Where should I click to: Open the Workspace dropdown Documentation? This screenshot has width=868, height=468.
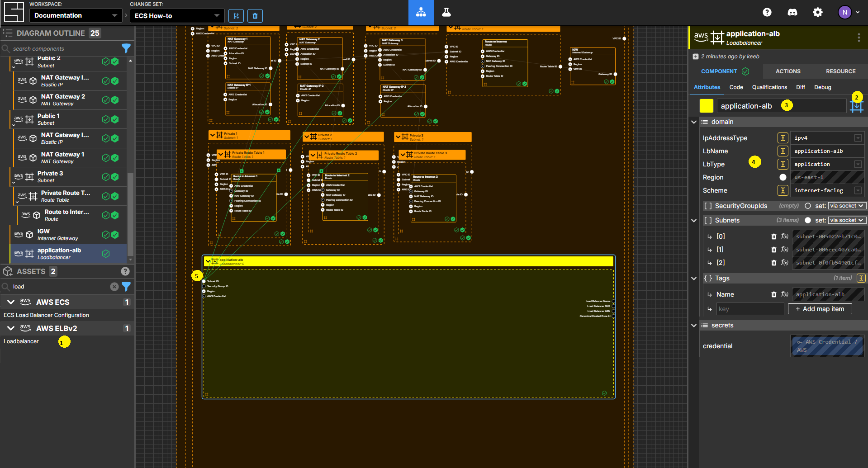76,15
